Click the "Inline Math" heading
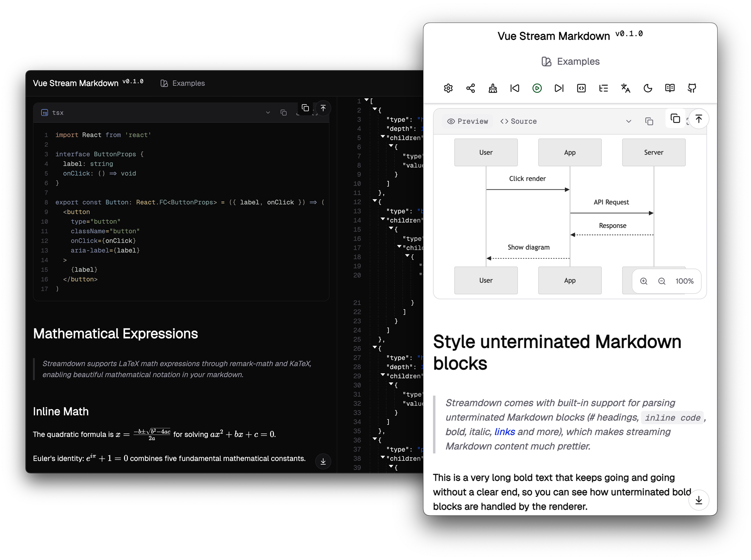 (x=61, y=412)
